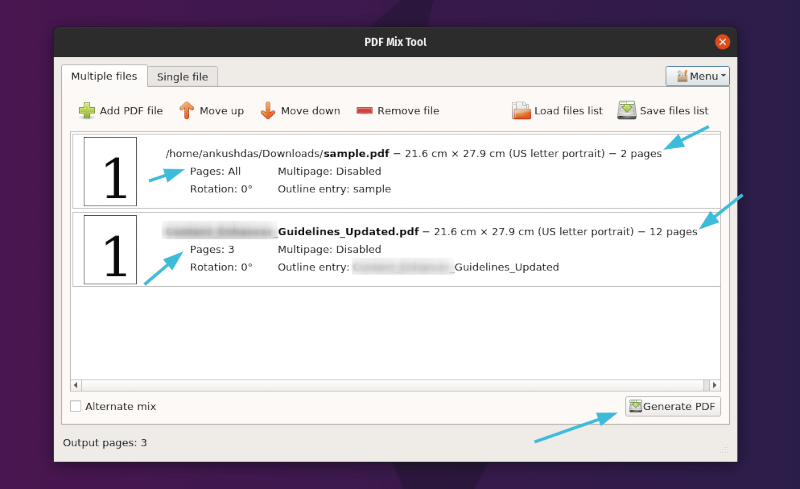Select the Guidelines_Updated.pdf page thumbnail
The height and width of the screenshot is (489, 800).
(110, 249)
